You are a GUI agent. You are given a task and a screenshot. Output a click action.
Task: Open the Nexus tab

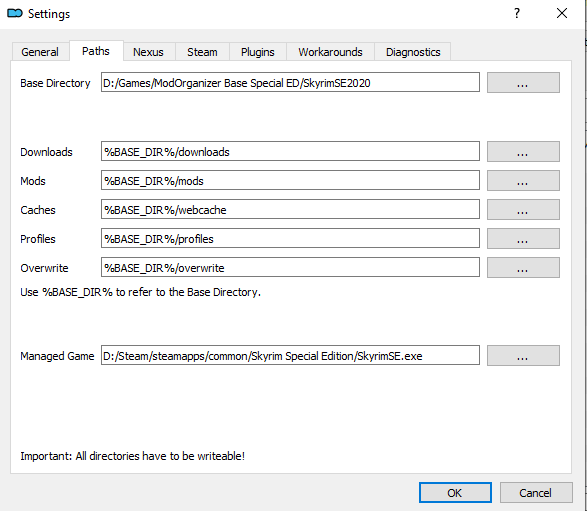tap(149, 52)
